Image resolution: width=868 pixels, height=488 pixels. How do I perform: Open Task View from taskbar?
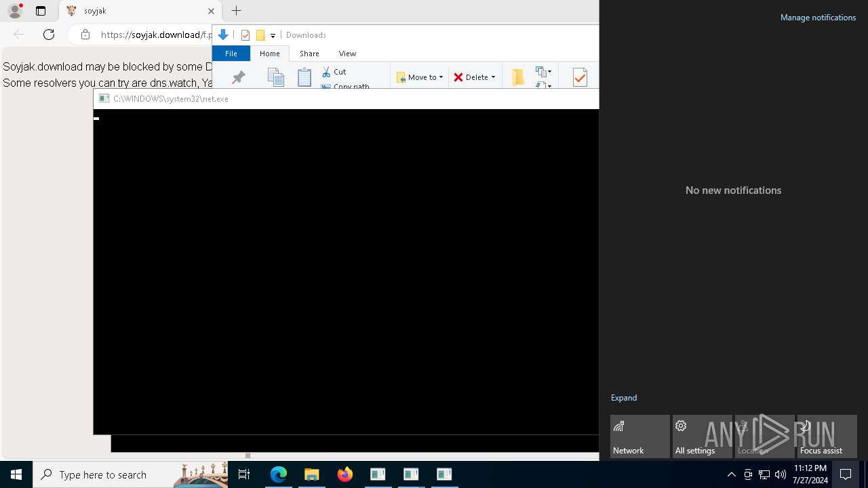pyautogui.click(x=244, y=474)
